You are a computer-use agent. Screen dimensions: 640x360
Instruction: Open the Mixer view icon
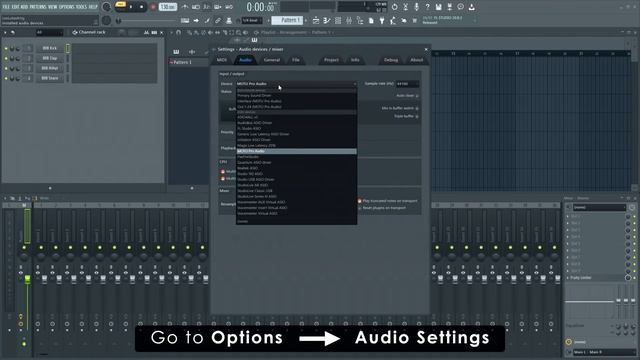pos(349,20)
